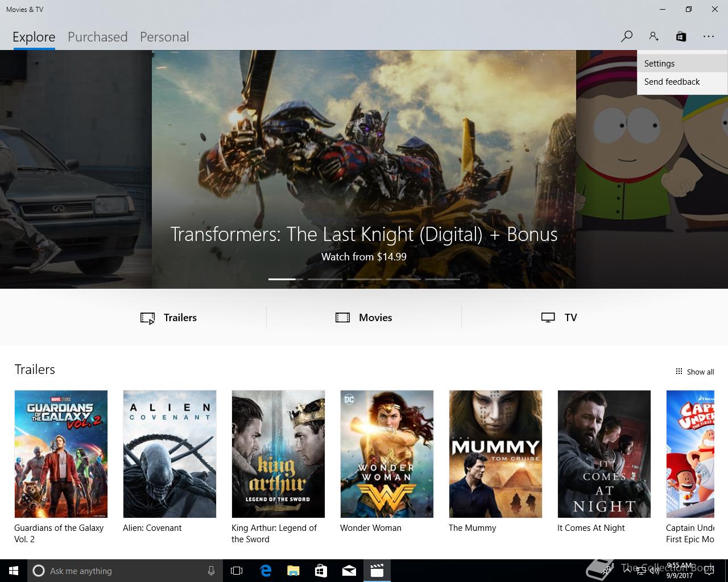728x582 pixels.
Task: Open the Wonder Woman poster
Action: (387, 454)
